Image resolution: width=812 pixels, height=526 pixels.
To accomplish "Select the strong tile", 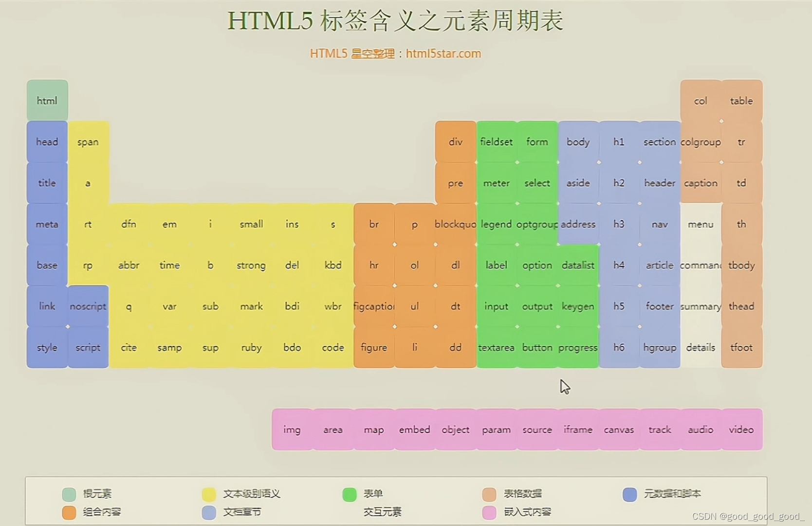I will pyautogui.click(x=251, y=265).
